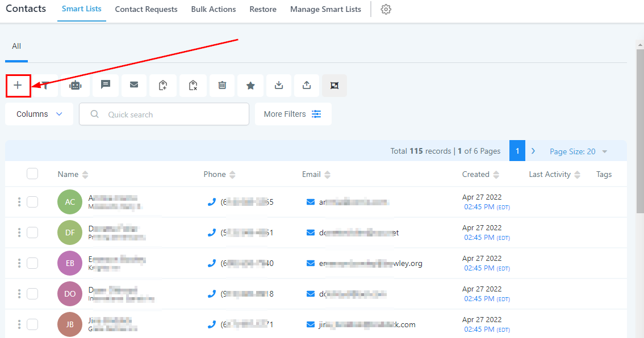
Task: Open the Manage Smart Lists tab
Action: click(325, 10)
